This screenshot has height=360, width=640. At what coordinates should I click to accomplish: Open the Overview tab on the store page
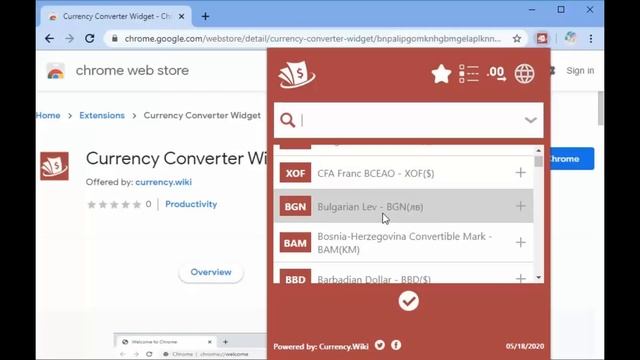(211, 272)
